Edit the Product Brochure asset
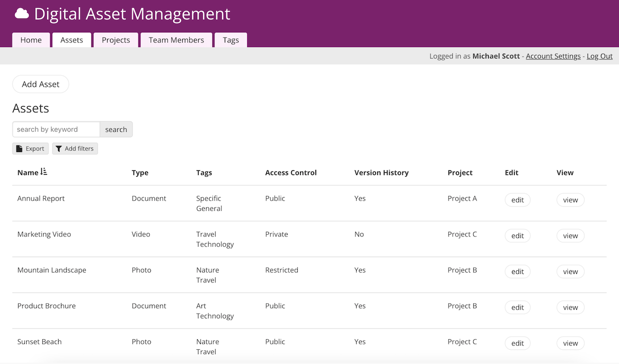The width and height of the screenshot is (619, 364). 518,307
